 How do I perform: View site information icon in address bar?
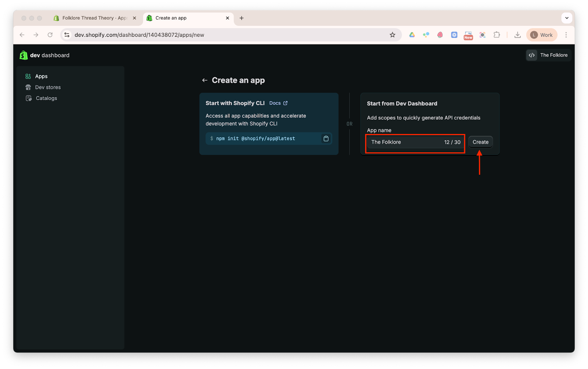point(67,35)
